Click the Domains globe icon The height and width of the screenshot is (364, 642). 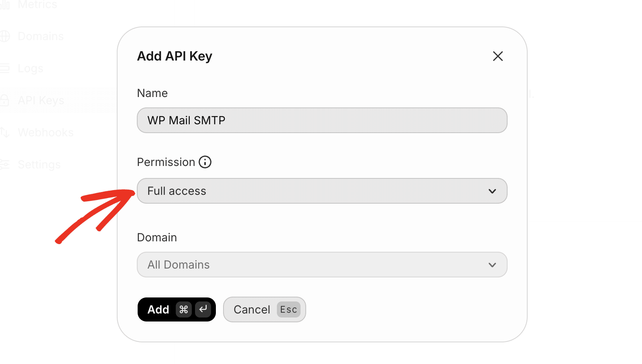[x=5, y=36]
